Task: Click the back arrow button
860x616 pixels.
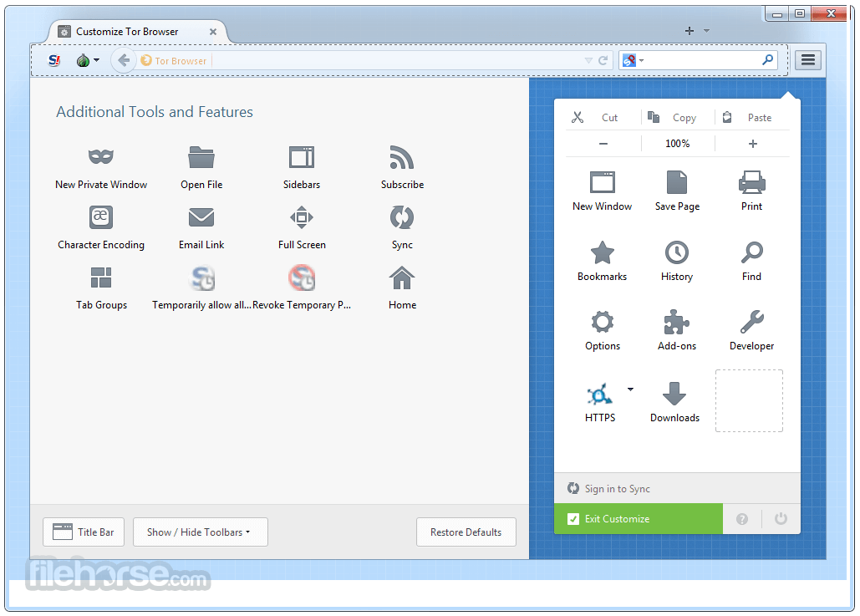Action: tap(124, 60)
